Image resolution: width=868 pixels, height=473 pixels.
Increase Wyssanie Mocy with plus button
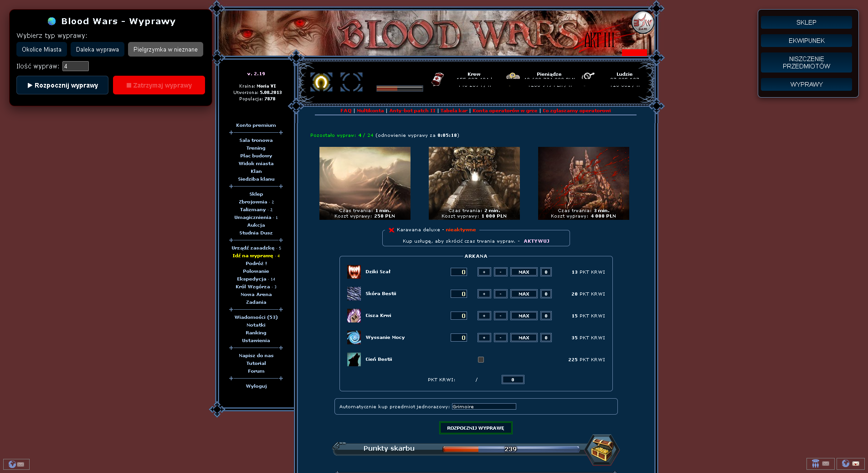tap(484, 338)
